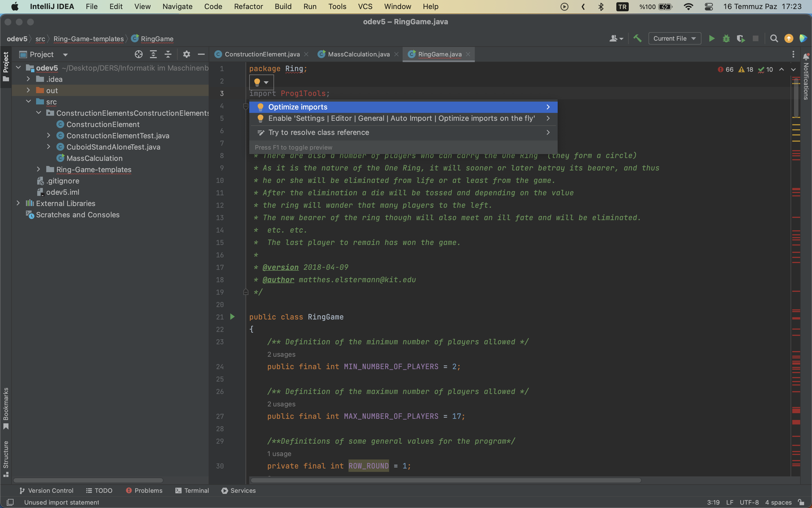The image size is (812, 508).
Task: Collapse the src folder
Action: (x=28, y=102)
